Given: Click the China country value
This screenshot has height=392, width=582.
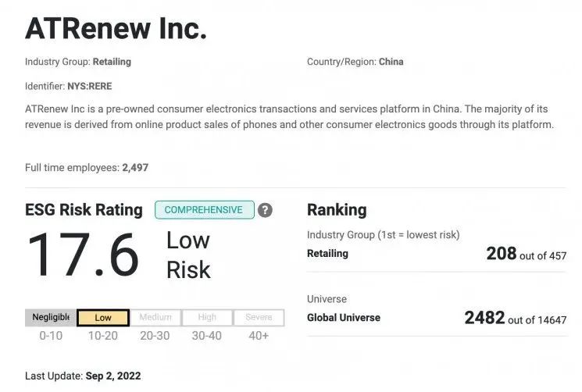Looking at the screenshot, I should 391,62.
